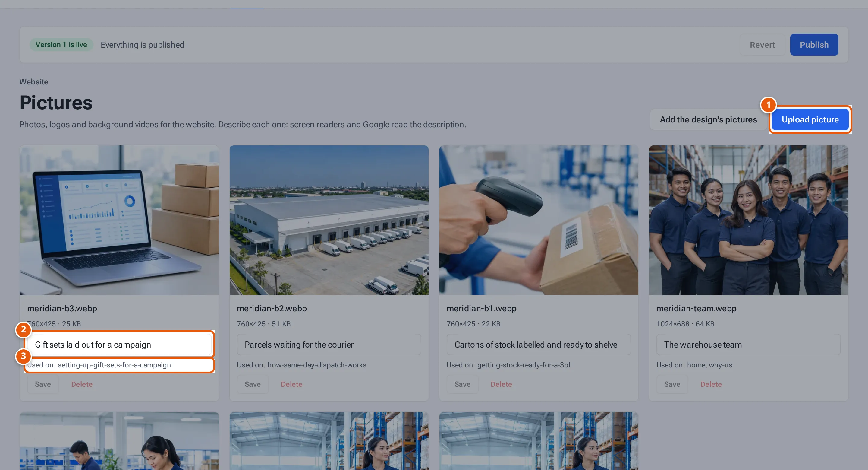This screenshot has width=868, height=470.
Task: Click the 'Pictures' page heading
Action: point(56,102)
